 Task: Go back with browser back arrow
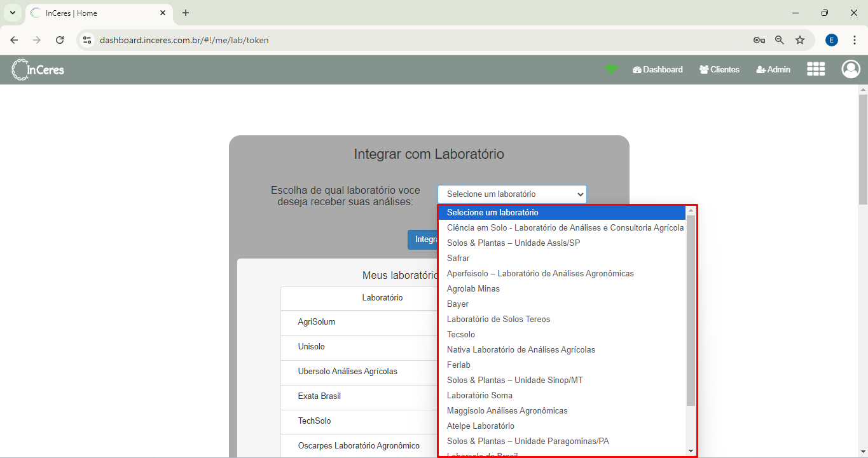tap(14, 40)
